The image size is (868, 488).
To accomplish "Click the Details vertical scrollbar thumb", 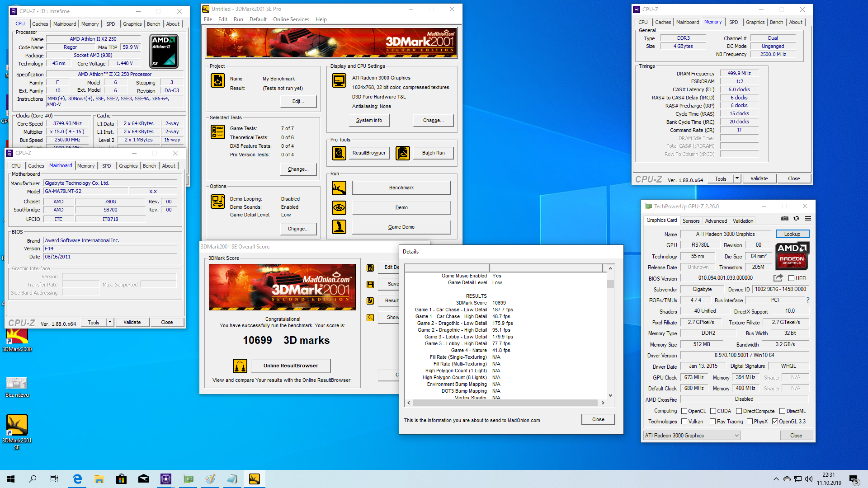I will [x=610, y=284].
